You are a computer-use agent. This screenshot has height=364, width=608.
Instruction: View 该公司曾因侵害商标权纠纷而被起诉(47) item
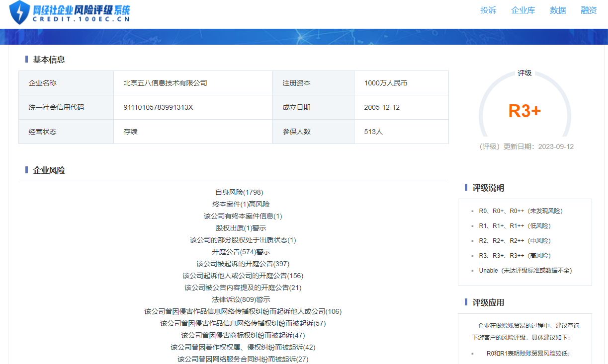click(243, 335)
